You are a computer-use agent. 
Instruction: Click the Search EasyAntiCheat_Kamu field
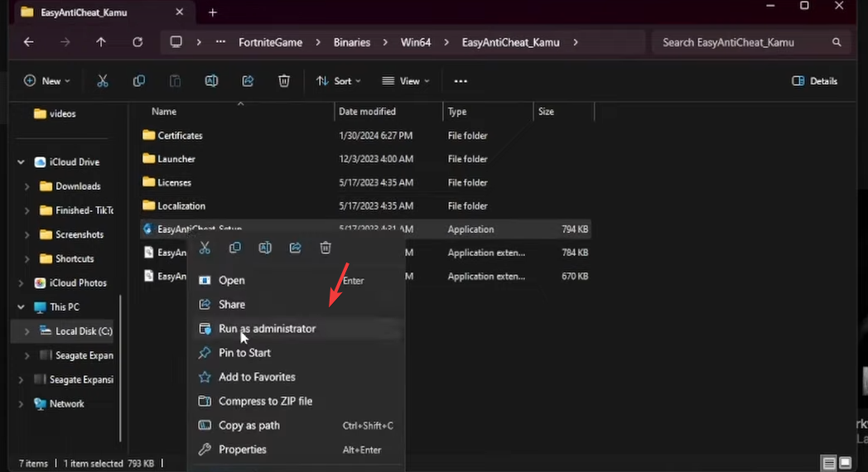[x=744, y=42]
